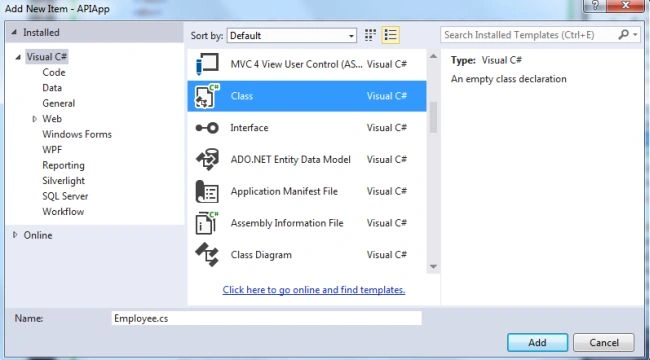This screenshot has width=650, height=360.
Task: Click the Name field containing Employee.cs
Action: [x=267, y=319]
